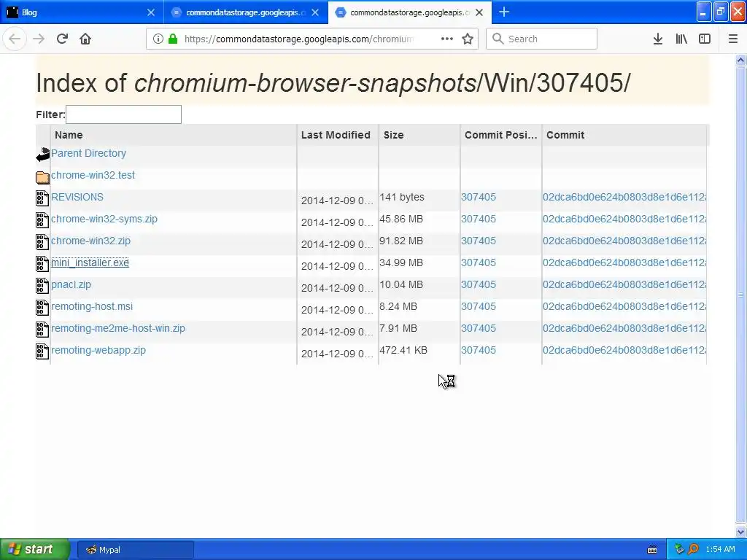747x560 pixels.
Task: Click the vertical scrollbar down arrow
Action: (x=741, y=532)
